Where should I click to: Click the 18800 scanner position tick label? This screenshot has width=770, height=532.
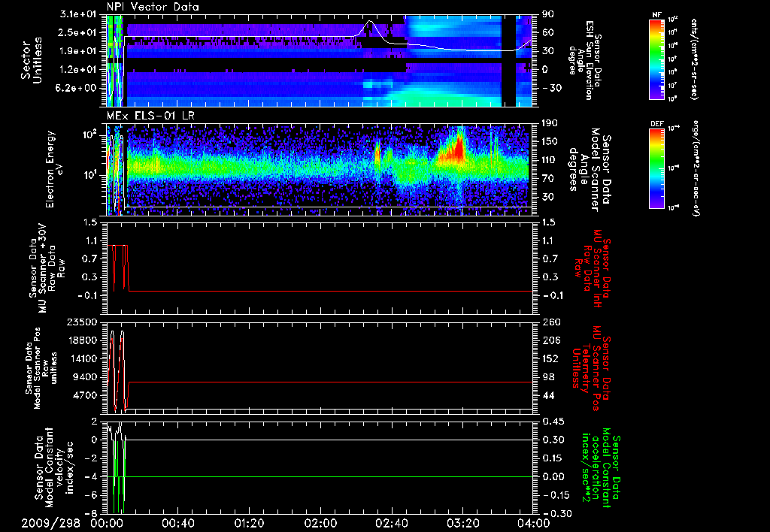83,340
